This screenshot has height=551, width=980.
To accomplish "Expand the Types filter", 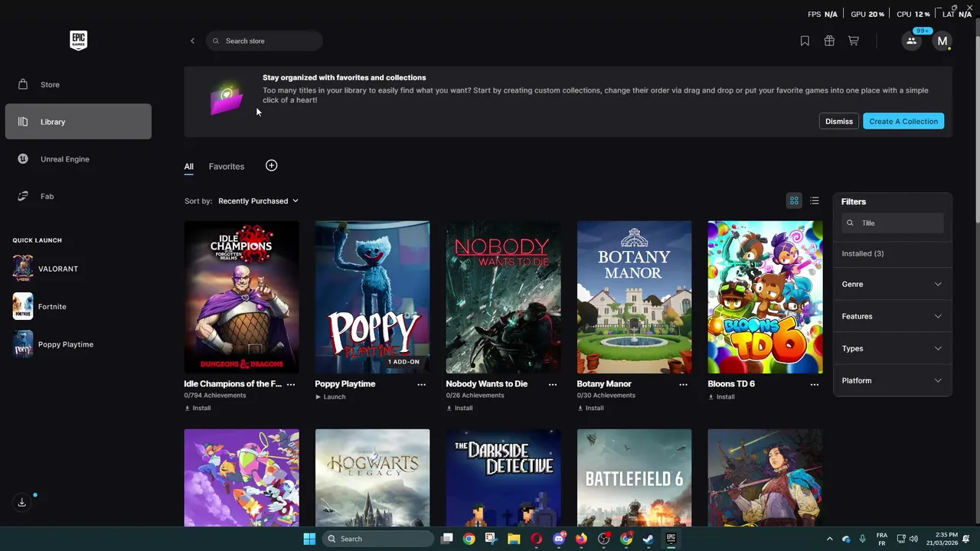I will (x=892, y=348).
